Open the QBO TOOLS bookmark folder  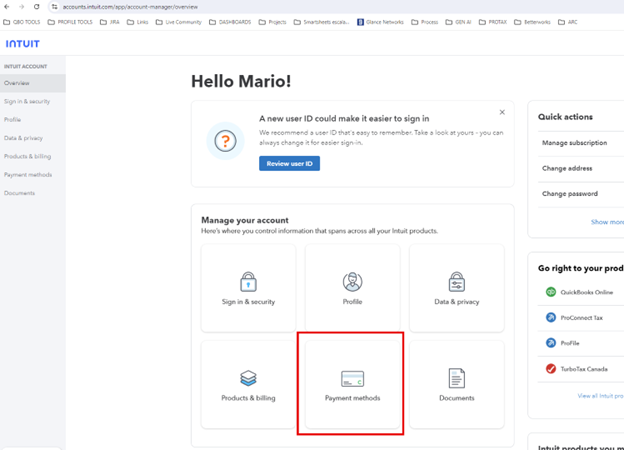22,22
